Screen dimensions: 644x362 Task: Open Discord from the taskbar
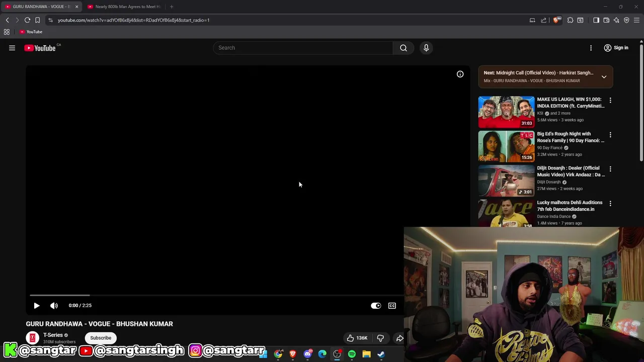tap(307, 354)
